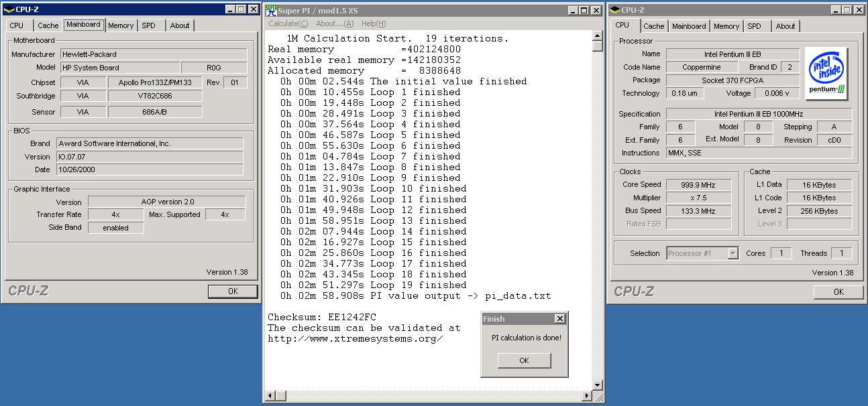Show About tab in right CPU-Z window
Image resolution: width=868 pixels, height=406 pixels.
pyautogui.click(x=785, y=26)
